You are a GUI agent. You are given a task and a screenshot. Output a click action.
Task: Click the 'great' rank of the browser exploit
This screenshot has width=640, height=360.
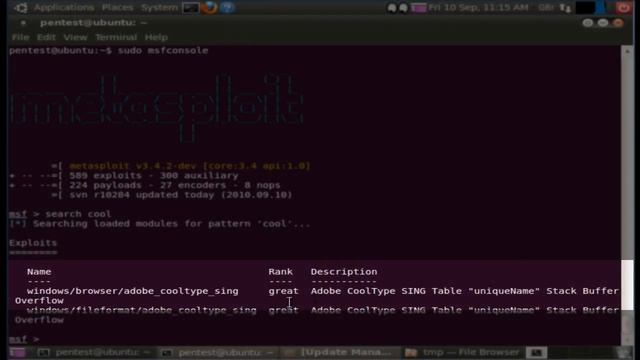pyautogui.click(x=283, y=291)
